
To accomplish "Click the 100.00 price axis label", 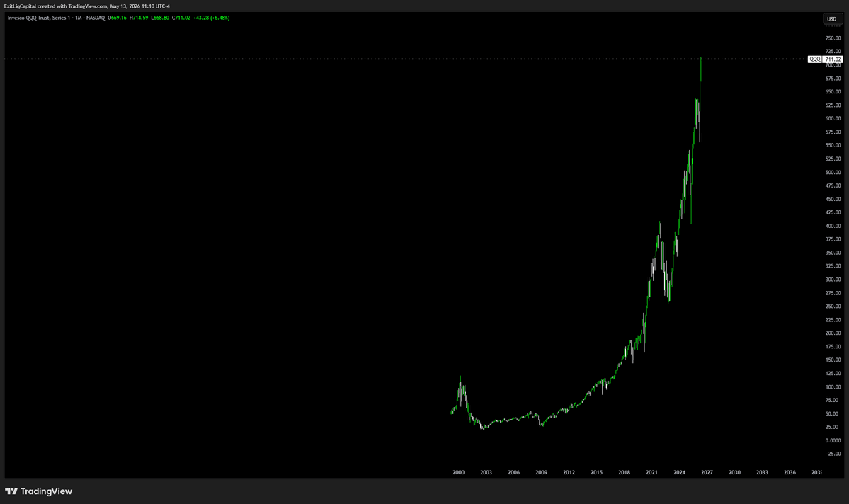I will 833,387.
